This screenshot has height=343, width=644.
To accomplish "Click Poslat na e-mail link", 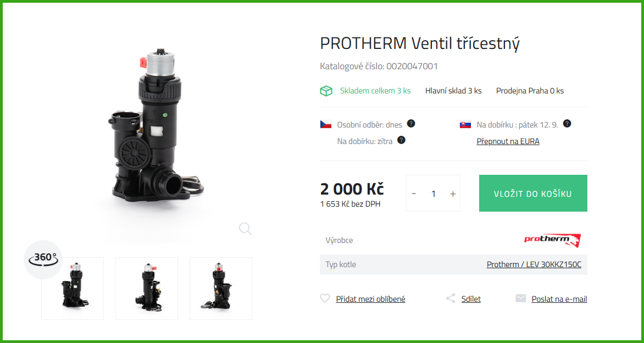I will (559, 299).
